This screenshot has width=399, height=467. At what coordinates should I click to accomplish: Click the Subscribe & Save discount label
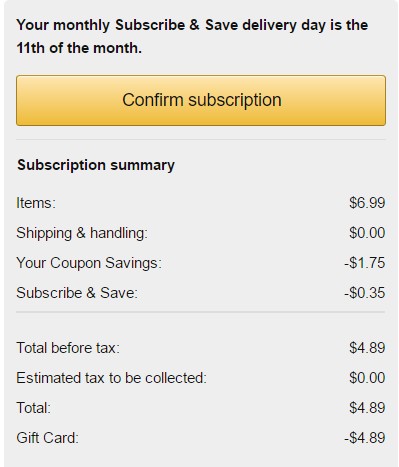click(x=77, y=293)
